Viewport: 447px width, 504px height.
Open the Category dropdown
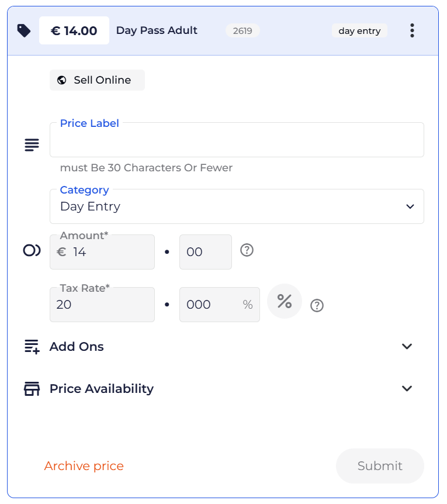pos(237,206)
